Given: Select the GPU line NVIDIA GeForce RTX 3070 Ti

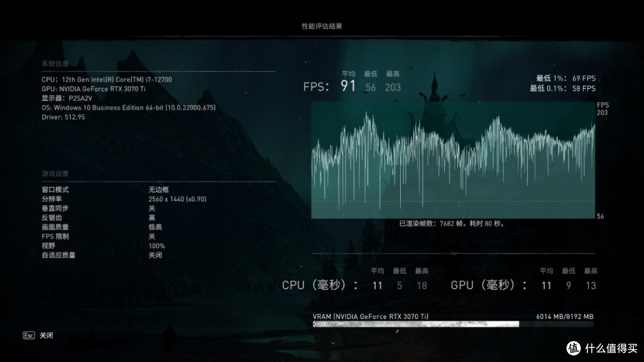Looking at the screenshot, I should coord(94,89).
